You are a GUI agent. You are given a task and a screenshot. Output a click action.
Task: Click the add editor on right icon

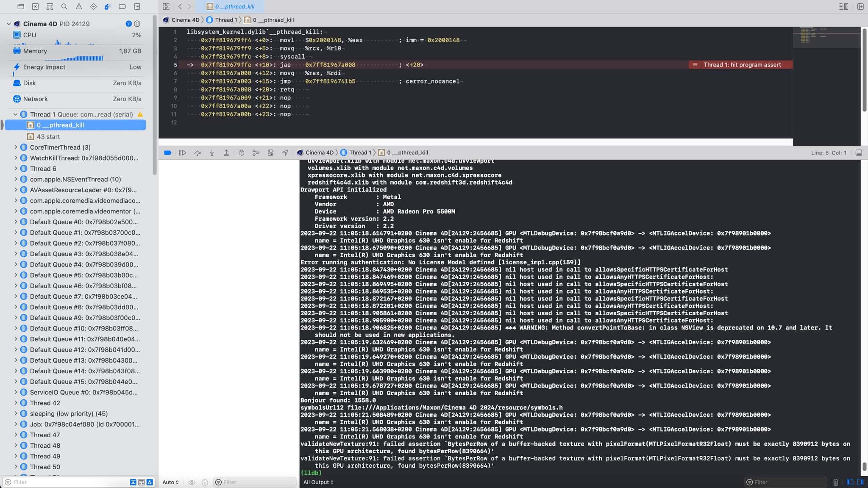(x=860, y=6)
